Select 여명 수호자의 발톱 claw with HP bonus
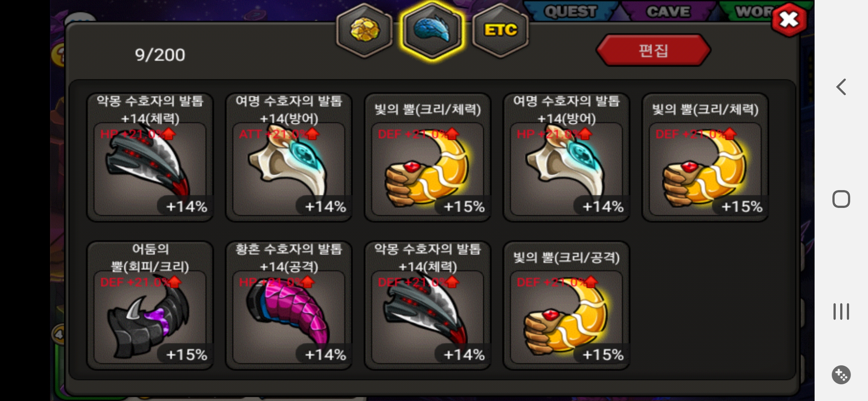 tap(566, 157)
